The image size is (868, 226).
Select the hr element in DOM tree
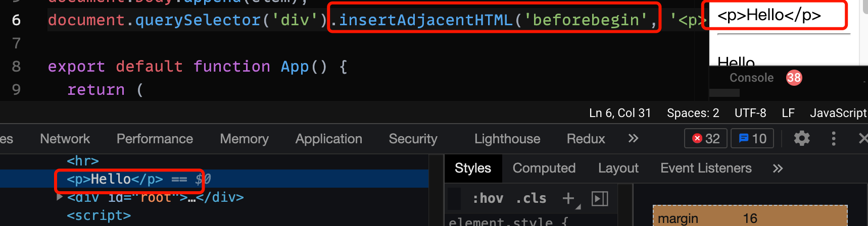point(83,161)
